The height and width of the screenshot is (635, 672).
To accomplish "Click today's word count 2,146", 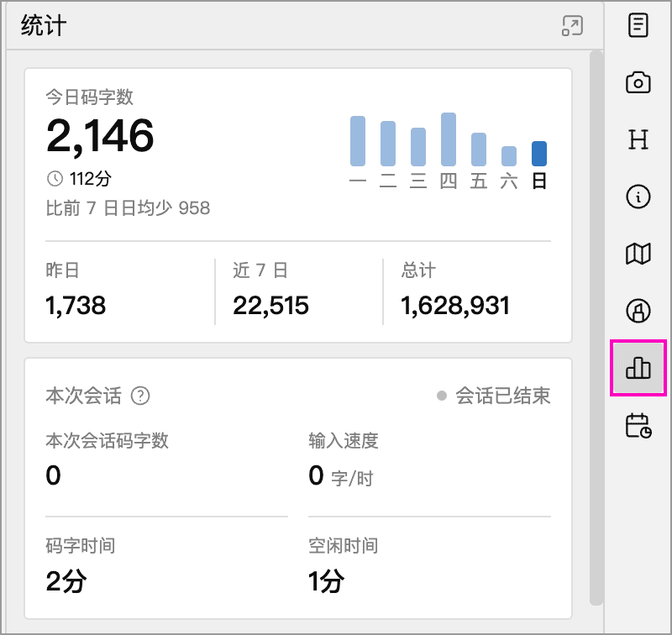I will [100, 136].
